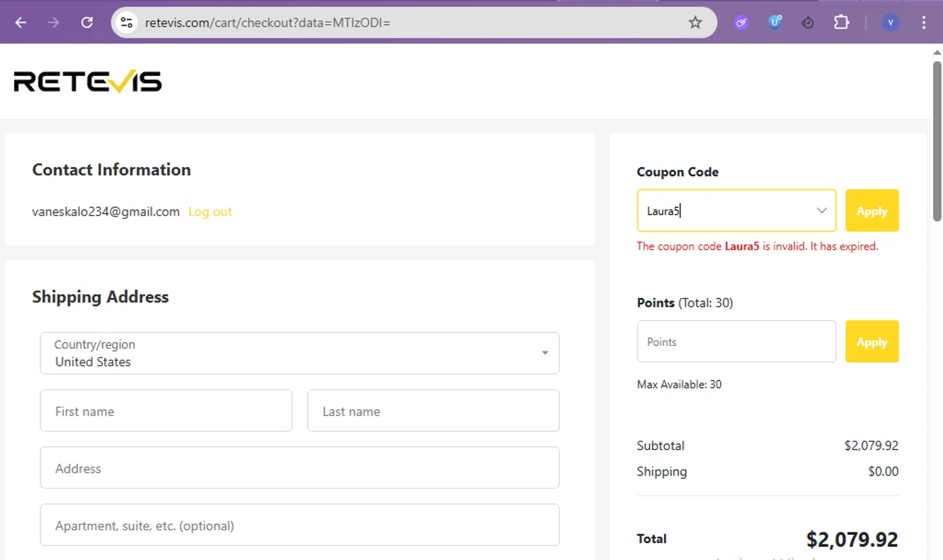Click the email vaneskalo234@gmail.com
The image size is (943, 560).
[x=106, y=212]
